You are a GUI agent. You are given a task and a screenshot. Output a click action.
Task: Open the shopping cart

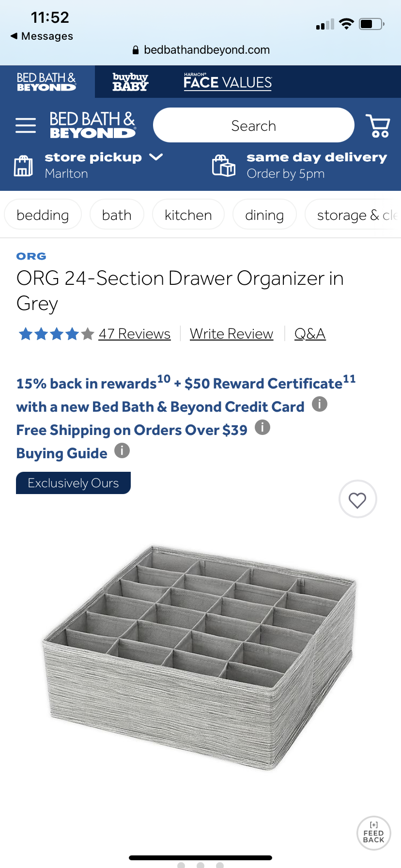tap(378, 125)
